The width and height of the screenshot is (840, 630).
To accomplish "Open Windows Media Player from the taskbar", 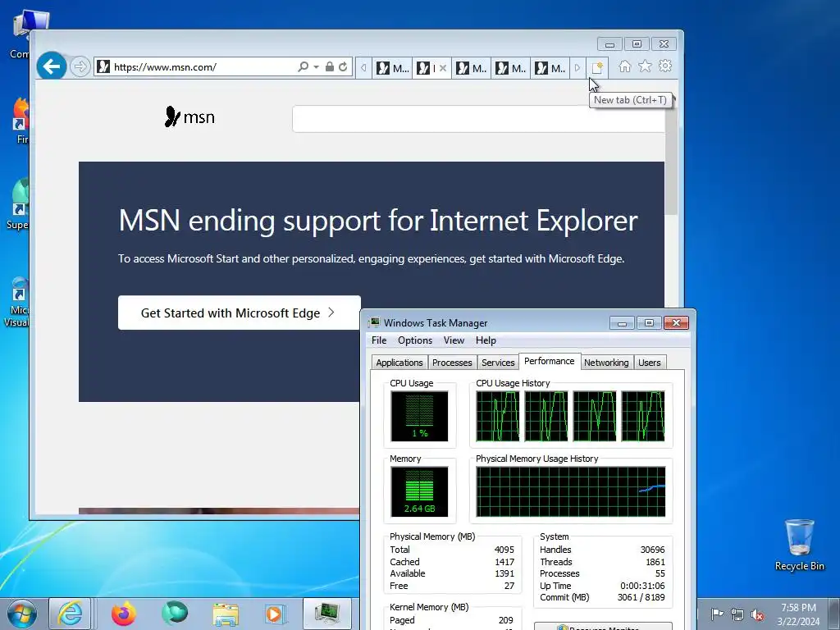I will coord(276,614).
